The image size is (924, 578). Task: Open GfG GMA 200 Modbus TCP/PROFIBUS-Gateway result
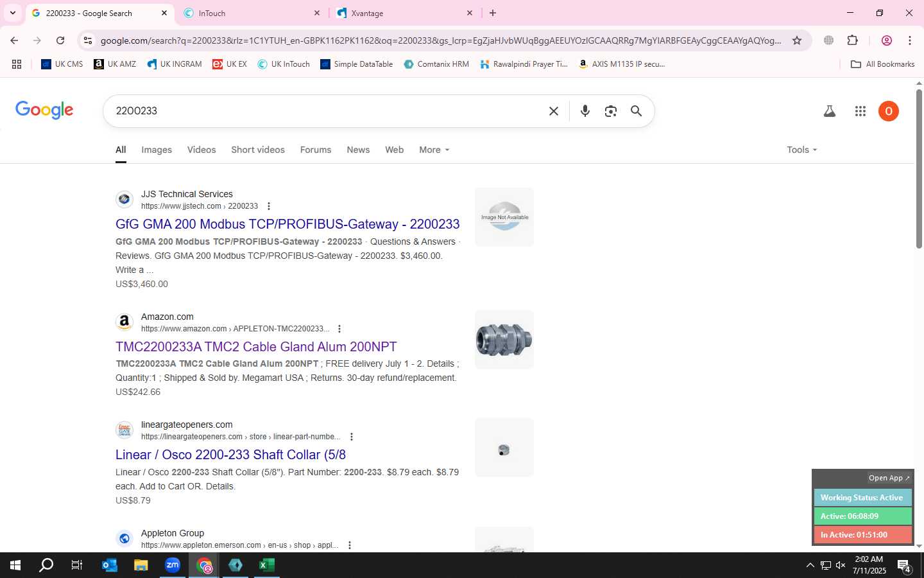(287, 224)
